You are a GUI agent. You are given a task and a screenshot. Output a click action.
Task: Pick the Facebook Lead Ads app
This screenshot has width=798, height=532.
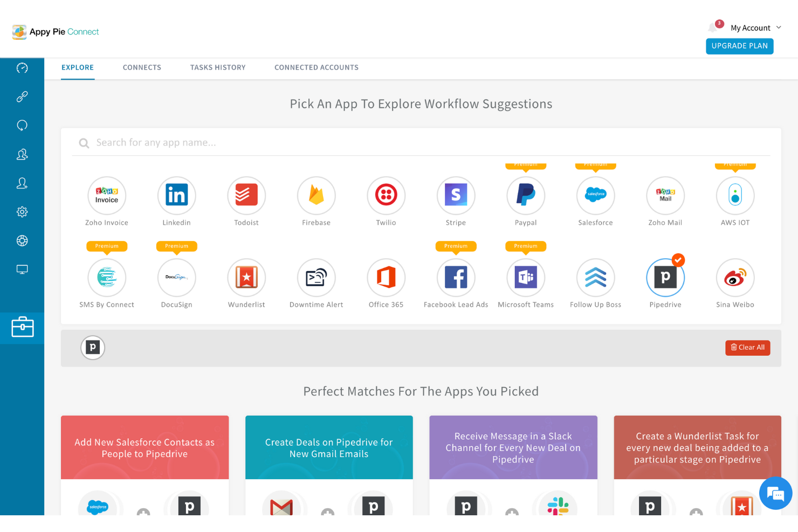click(x=456, y=278)
